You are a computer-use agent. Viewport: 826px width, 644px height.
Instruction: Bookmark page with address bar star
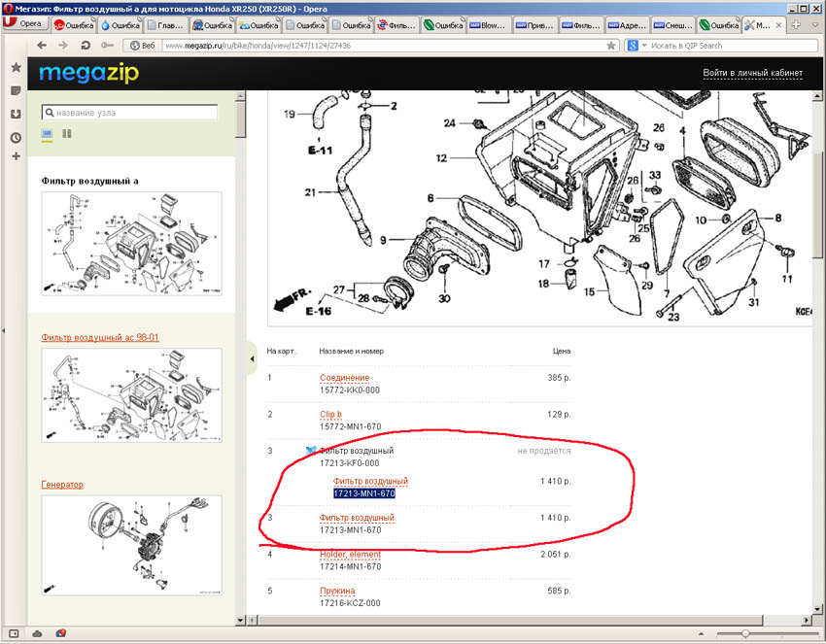[x=610, y=45]
